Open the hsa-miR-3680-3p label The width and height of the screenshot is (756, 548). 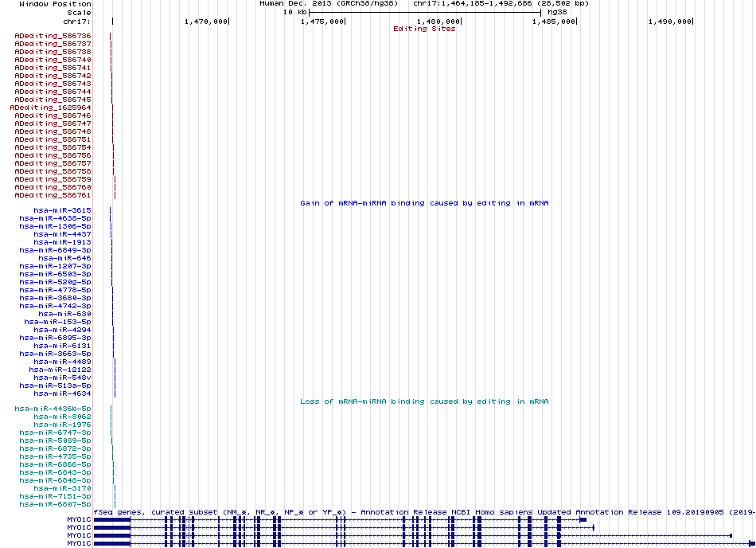click(x=55, y=298)
